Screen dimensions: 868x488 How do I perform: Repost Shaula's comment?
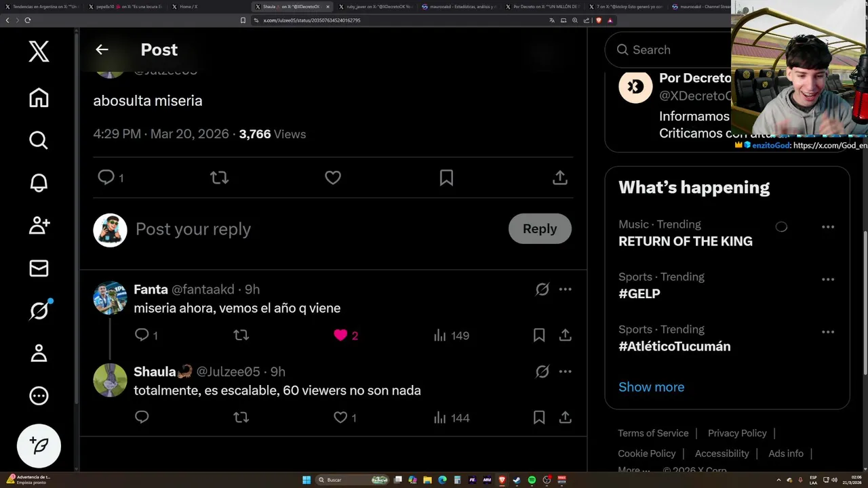(x=241, y=418)
